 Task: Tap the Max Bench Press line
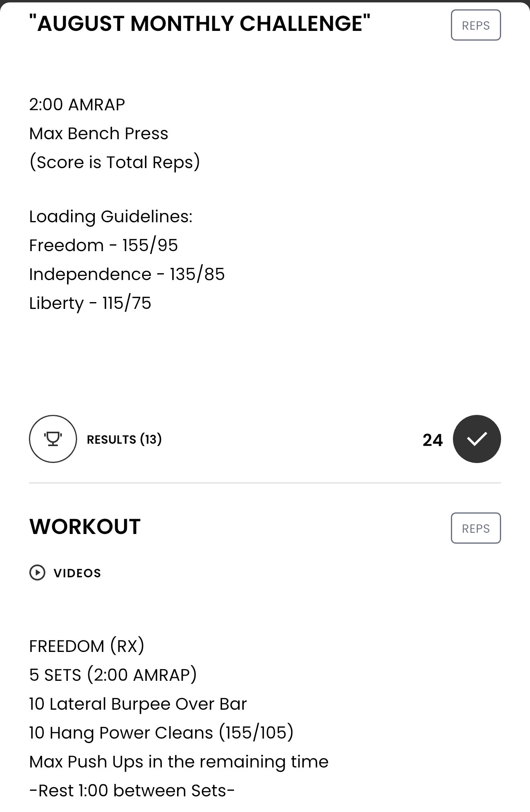click(99, 134)
